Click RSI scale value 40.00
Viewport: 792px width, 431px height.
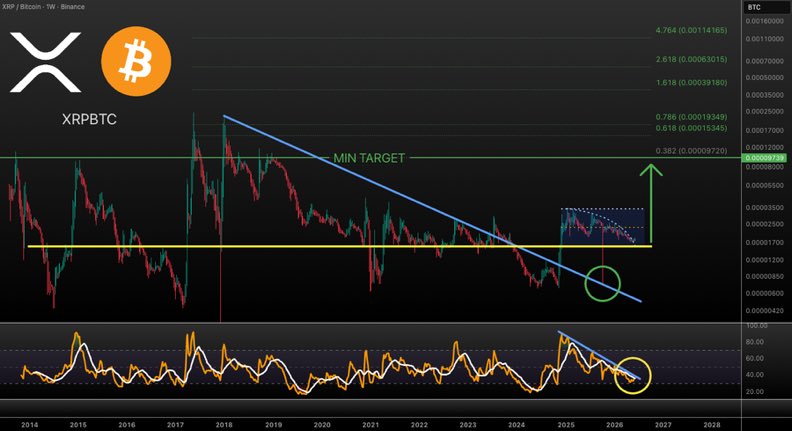(755, 375)
